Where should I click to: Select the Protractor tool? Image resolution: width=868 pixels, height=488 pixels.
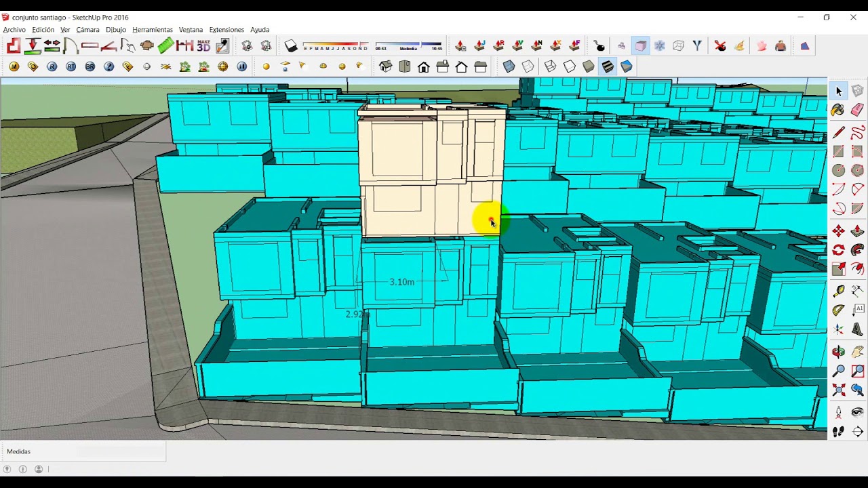pos(839,310)
